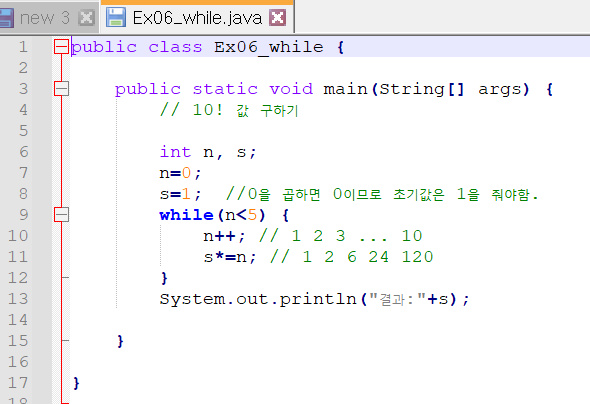Click the closing brace on line 17
The image size is (590, 404).
click(76, 383)
